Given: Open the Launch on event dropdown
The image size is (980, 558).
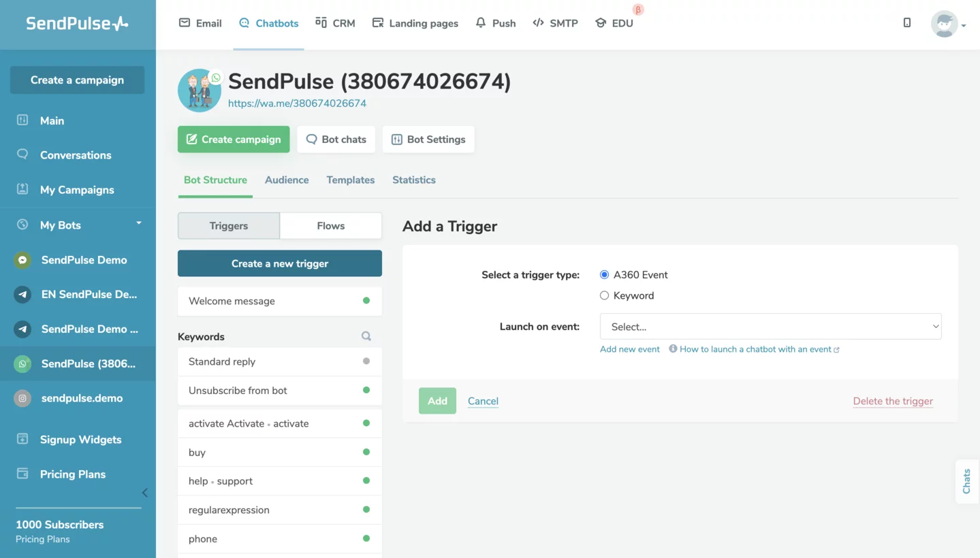Looking at the screenshot, I should point(770,327).
